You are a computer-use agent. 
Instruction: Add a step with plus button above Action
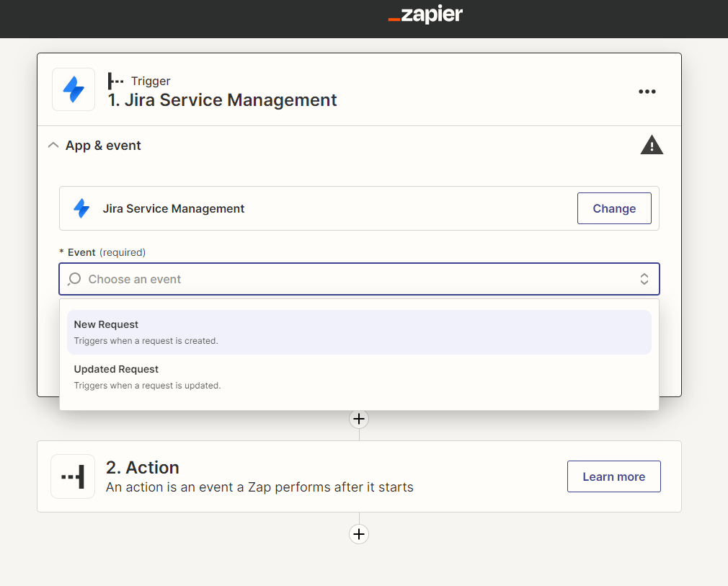[x=359, y=419]
